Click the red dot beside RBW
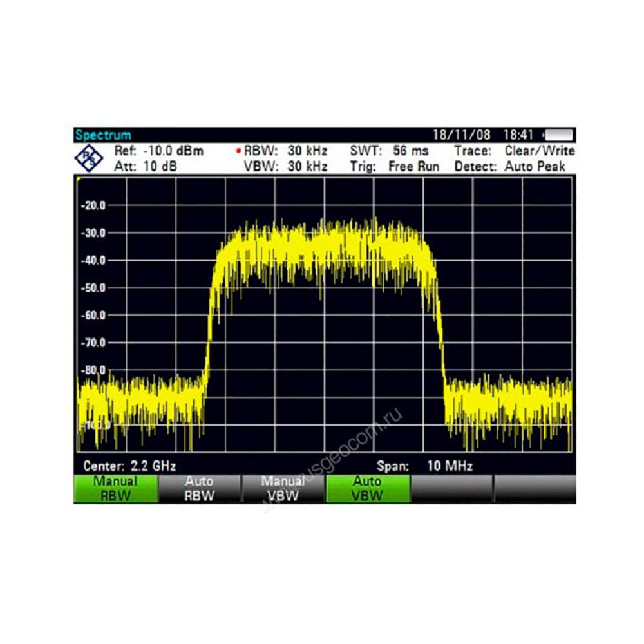The image size is (644, 644). [238, 151]
